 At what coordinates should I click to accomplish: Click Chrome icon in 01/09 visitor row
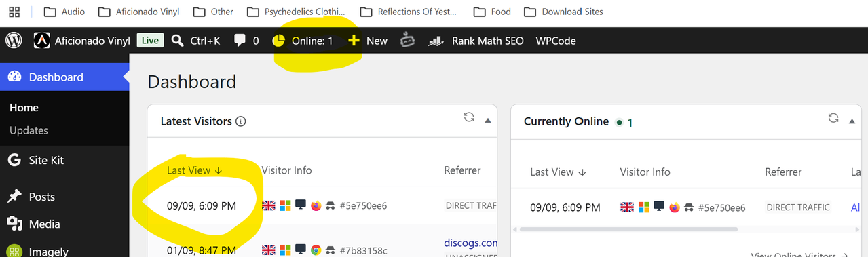click(x=316, y=250)
